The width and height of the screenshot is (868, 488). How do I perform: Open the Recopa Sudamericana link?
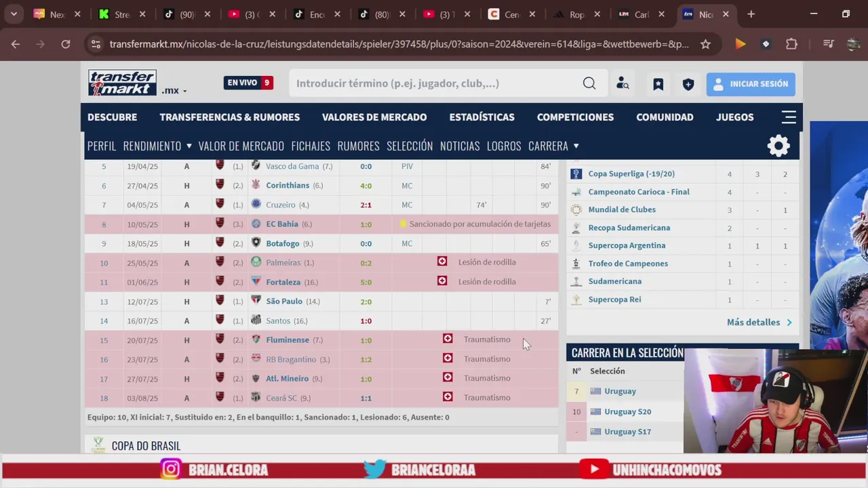click(629, 228)
